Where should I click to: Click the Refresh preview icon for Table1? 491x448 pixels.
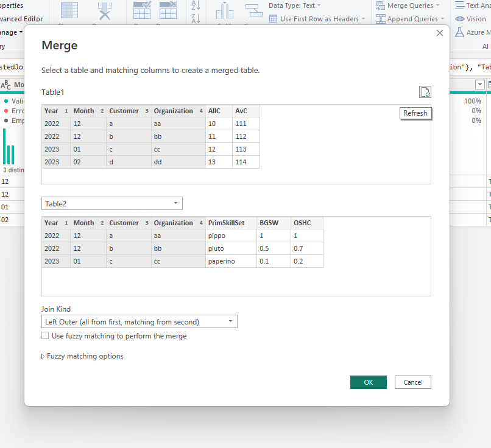[425, 92]
